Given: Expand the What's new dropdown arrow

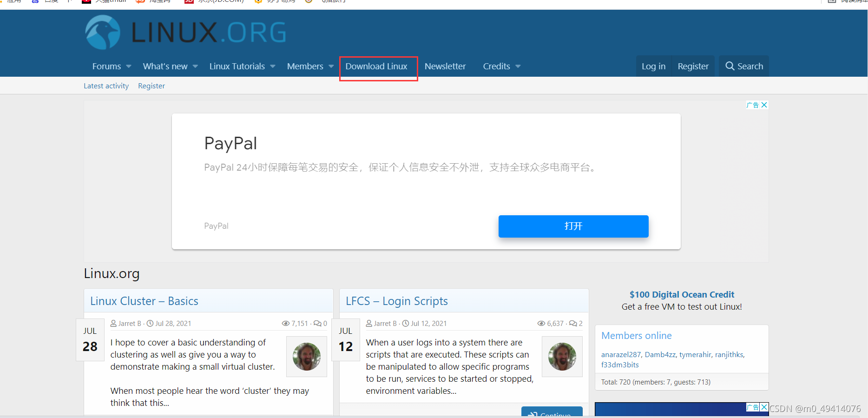Looking at the screenshot, I should [x=195, y=66].
